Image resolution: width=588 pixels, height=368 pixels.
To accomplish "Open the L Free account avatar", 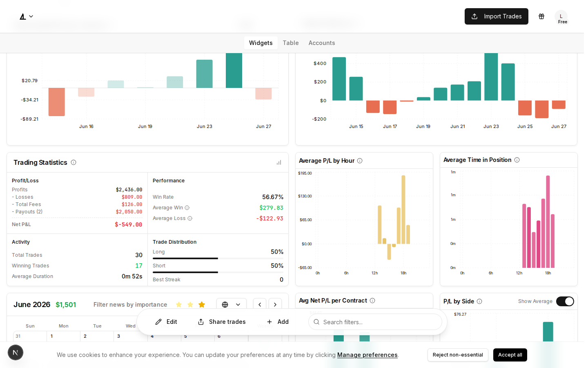I will (x=561, y=17).
